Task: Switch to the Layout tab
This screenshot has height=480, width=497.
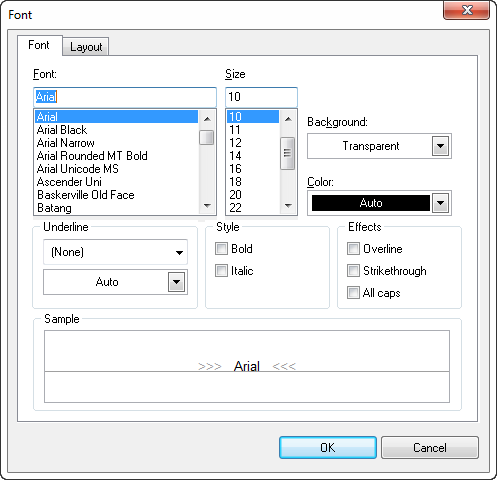Action: 86,47
